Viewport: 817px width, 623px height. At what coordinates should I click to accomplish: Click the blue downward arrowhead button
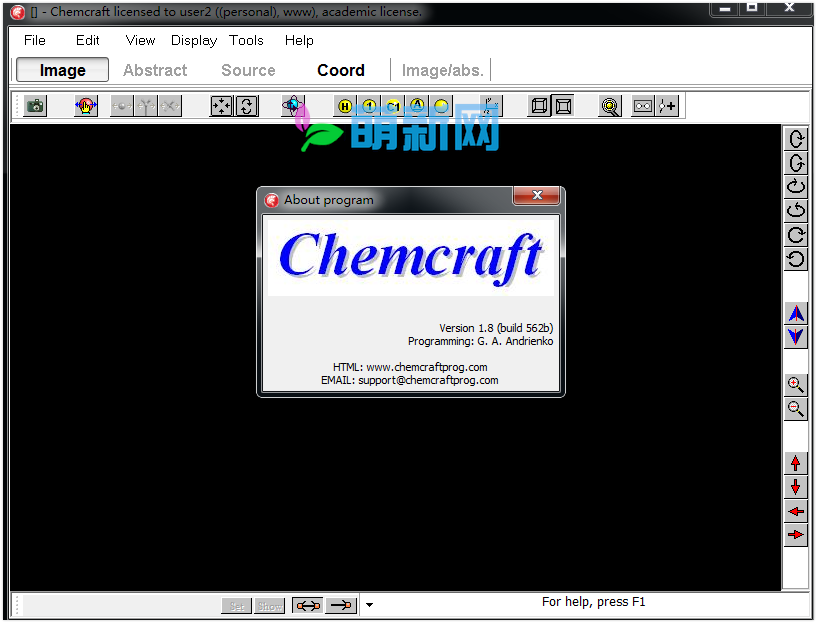pos(796,338)
